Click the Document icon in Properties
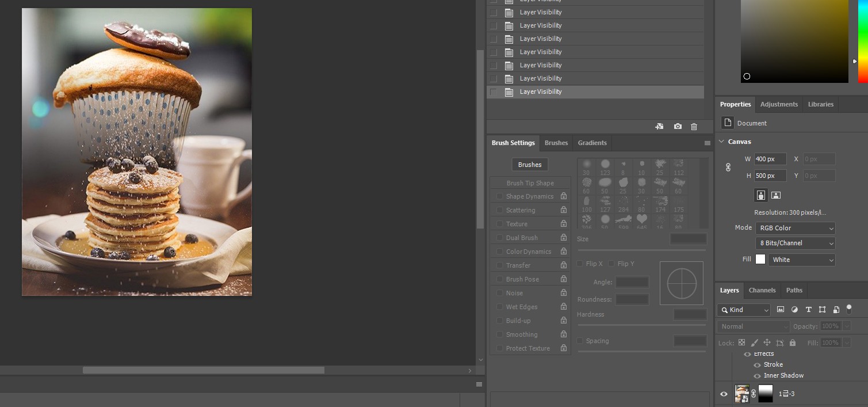 click(x=728, y=123)
